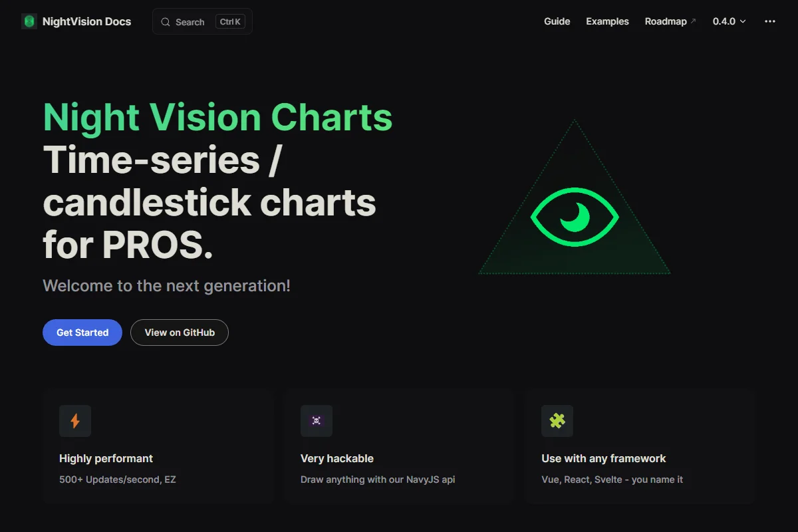Click the Search input box
Viewport: 798px width, 532px height.
[202, 21]
